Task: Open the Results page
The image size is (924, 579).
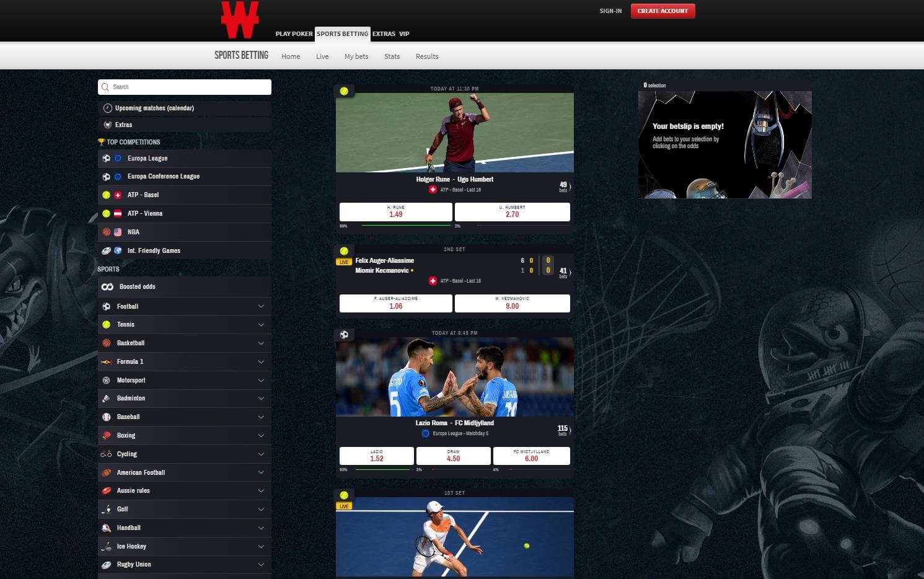Action: (x=427, y=56)
